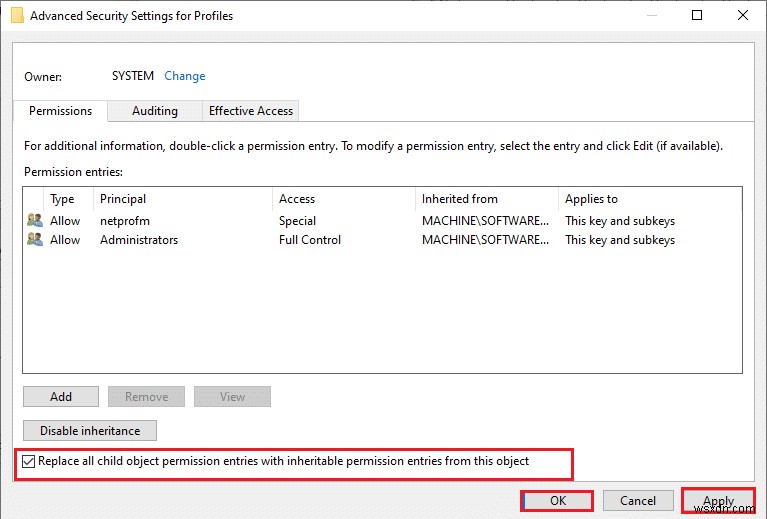Click the Apply button
Viewport: 767px width, 519px height.
(718, 500)
